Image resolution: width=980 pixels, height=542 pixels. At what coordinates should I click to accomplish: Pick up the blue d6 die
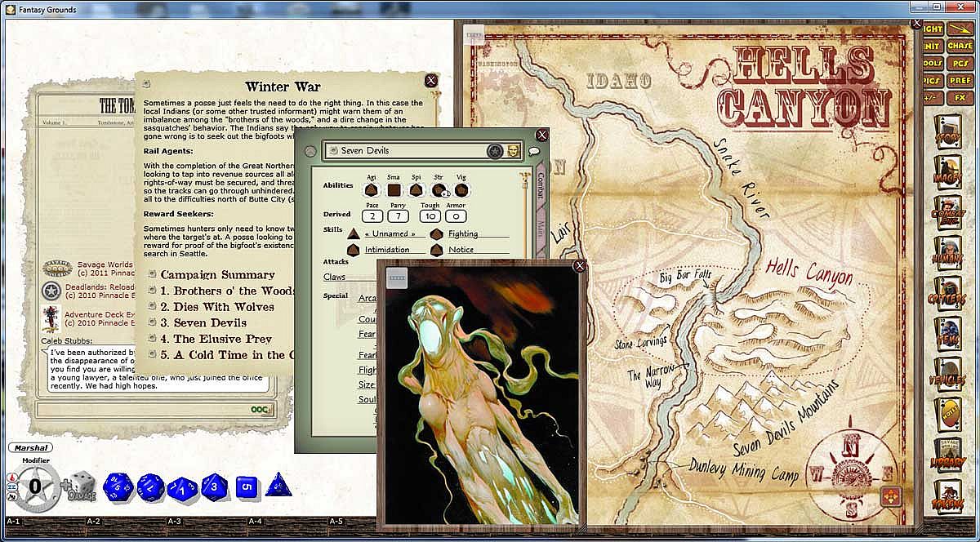247,487
